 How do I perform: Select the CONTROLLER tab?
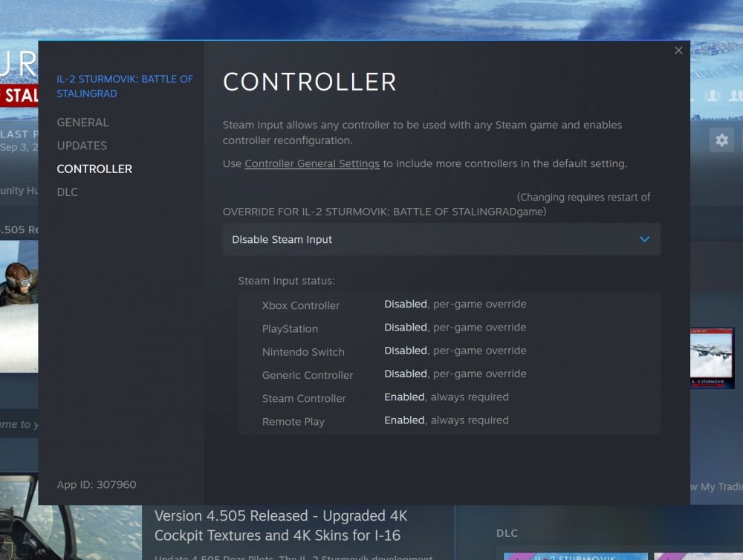click(x=94, y=169)
